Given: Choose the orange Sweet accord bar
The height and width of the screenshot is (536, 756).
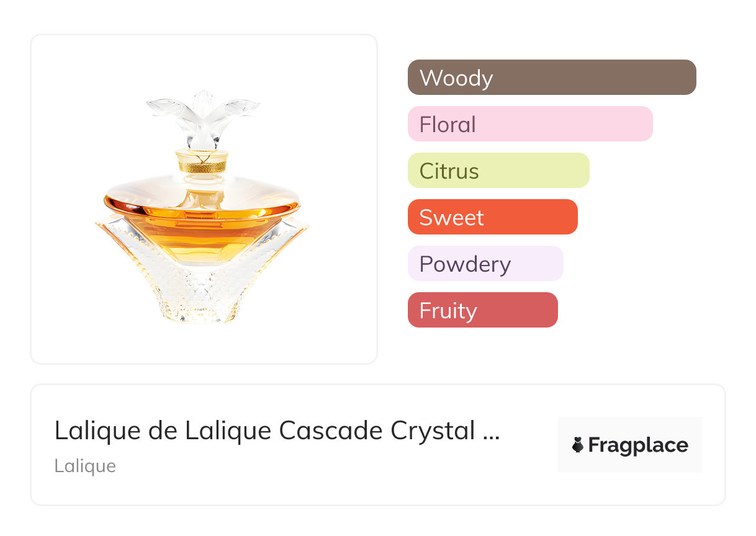Looking at the screenshot, I should (x=492, y=217).
